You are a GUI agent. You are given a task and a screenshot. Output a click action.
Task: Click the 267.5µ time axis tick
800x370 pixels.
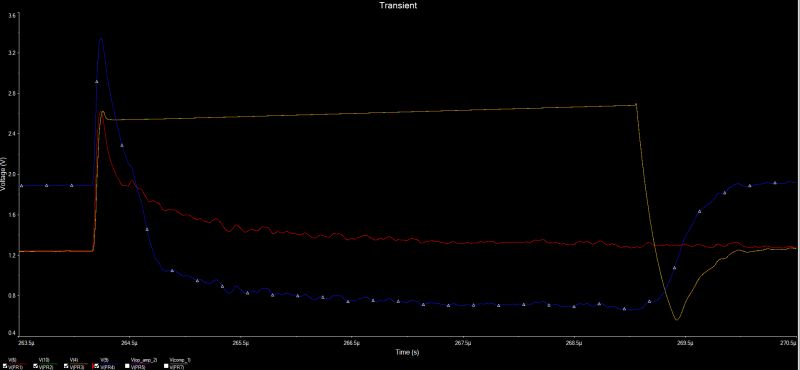tap(463, 343)
